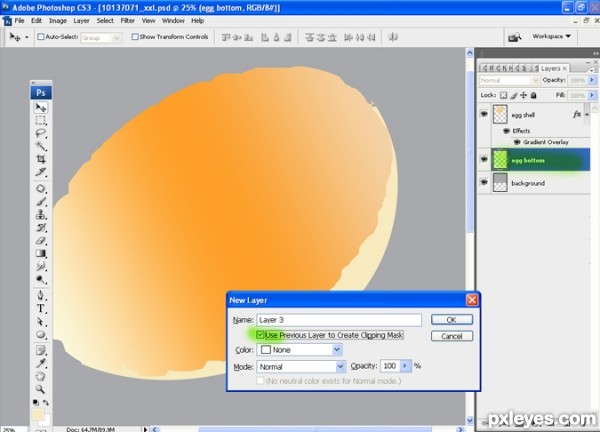Select the Move tool in toolbox

(41, 107)
